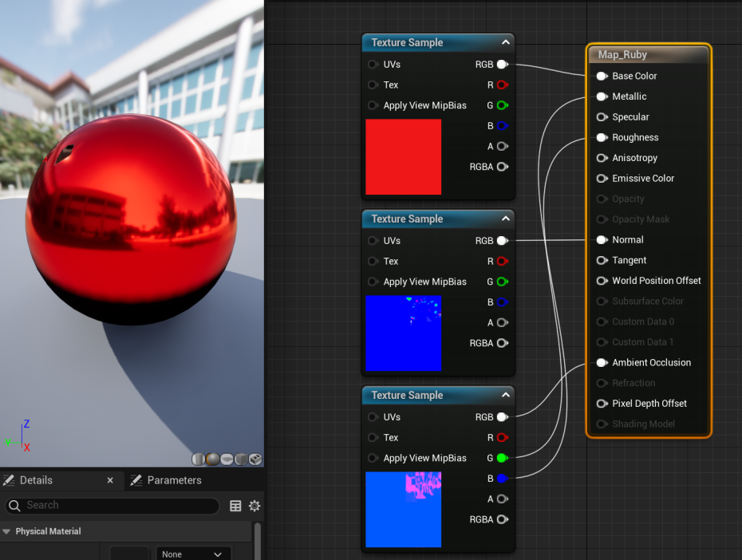Viewport: 742px width, 560px height.
Task: Switch preview mesh to cylinder
Action: 199,459
